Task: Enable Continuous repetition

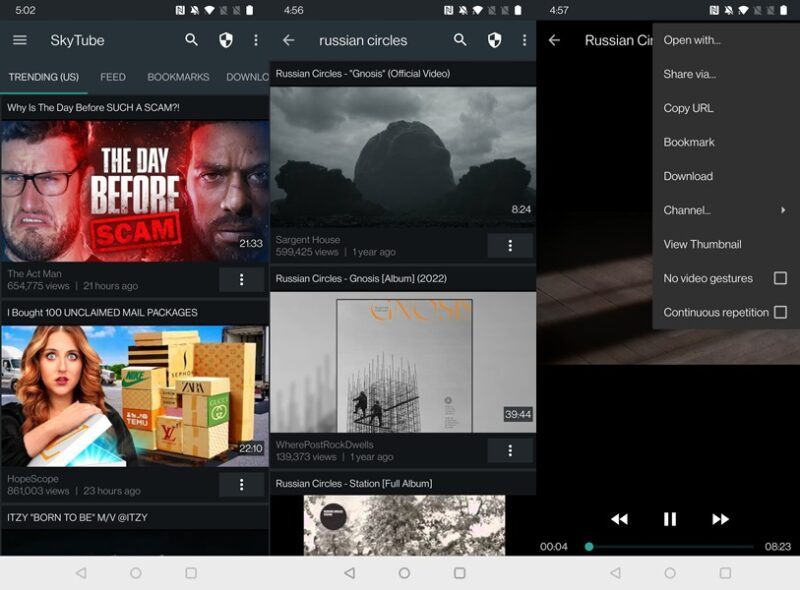Action: [x=782, y=312]
